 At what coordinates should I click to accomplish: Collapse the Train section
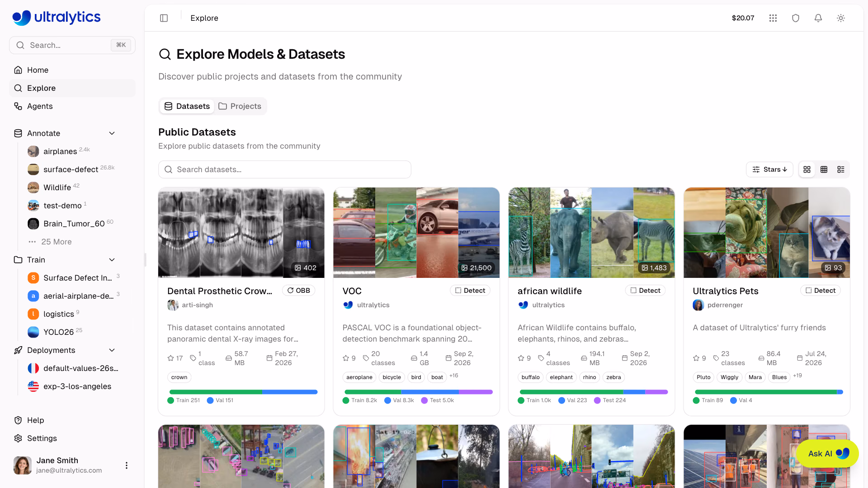point(112,260)
